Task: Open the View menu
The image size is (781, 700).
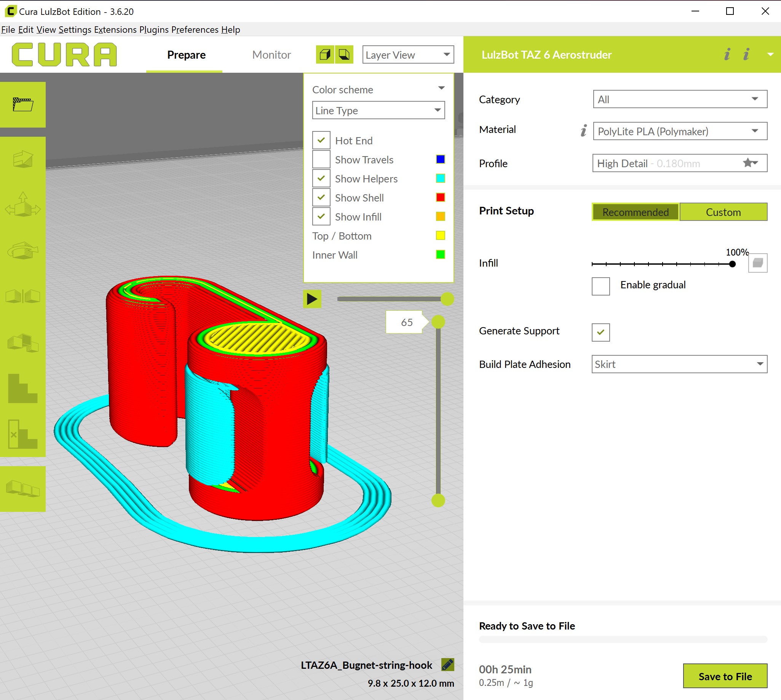Action: (x=46, y=30)
